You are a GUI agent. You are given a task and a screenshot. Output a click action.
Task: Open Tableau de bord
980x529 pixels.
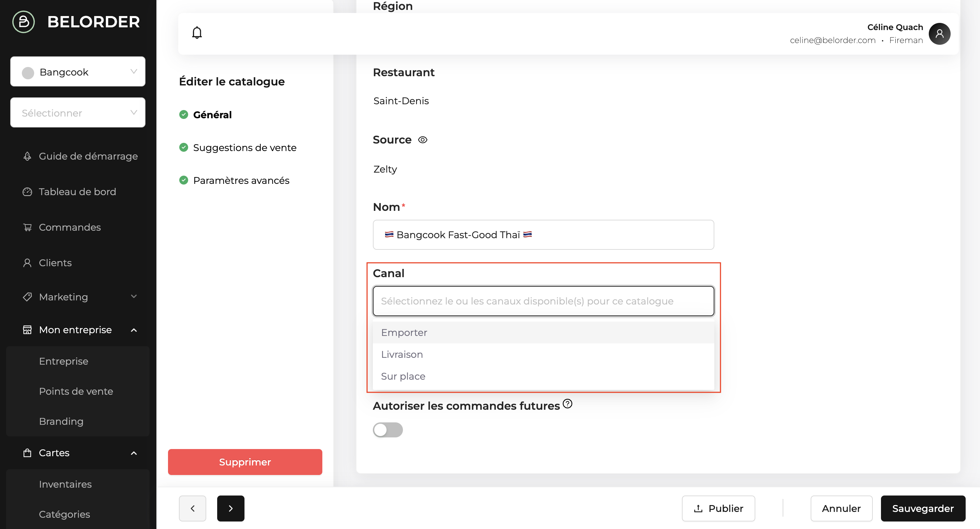point(78,192)
